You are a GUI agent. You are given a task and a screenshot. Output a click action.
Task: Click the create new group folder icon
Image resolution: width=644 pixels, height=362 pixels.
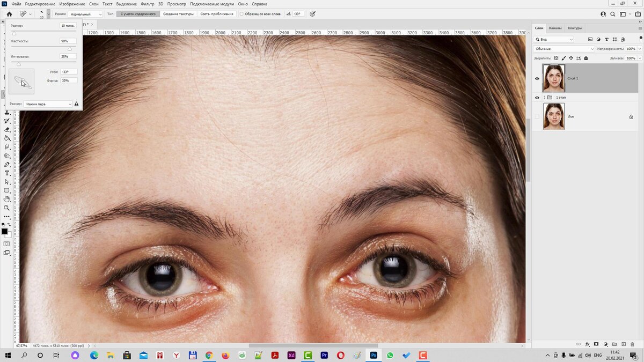(614, 344)
